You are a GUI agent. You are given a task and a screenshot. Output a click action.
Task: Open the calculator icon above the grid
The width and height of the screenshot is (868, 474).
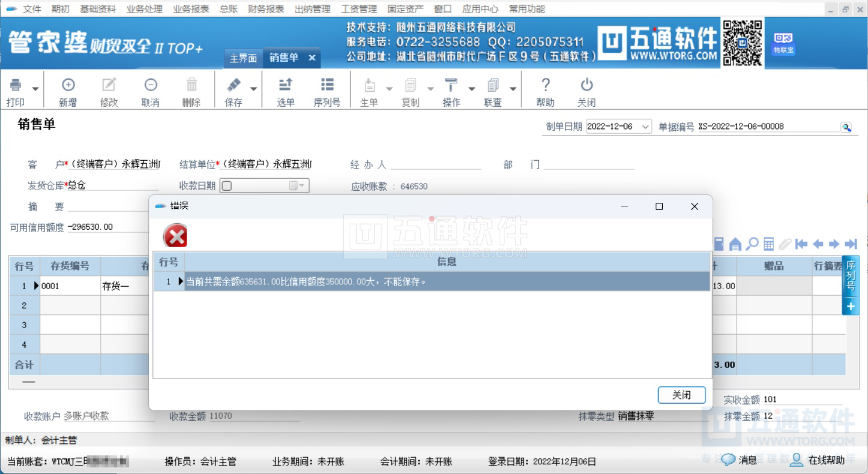768,244
